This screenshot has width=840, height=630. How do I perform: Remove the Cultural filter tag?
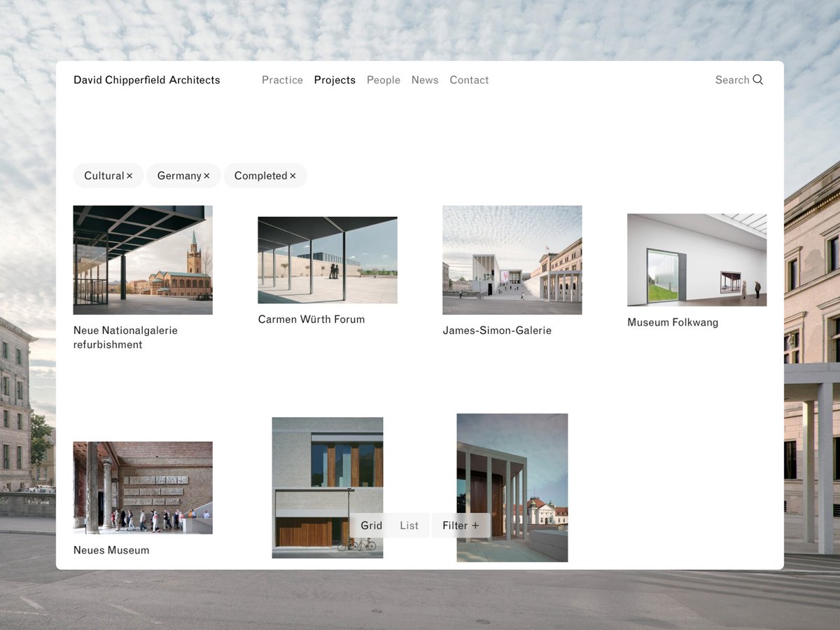(129, 176)
